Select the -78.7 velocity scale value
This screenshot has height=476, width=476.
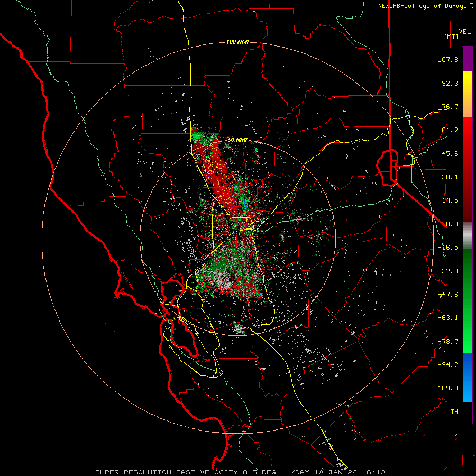tap(448, 342)
